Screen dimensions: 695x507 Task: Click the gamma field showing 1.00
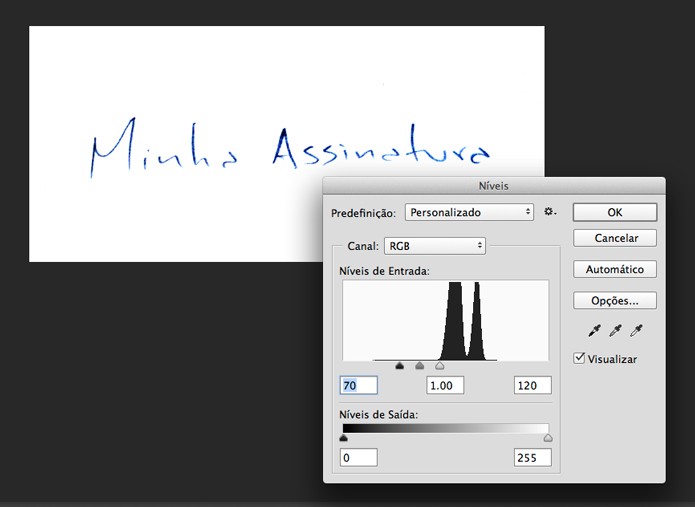point(445,385)
